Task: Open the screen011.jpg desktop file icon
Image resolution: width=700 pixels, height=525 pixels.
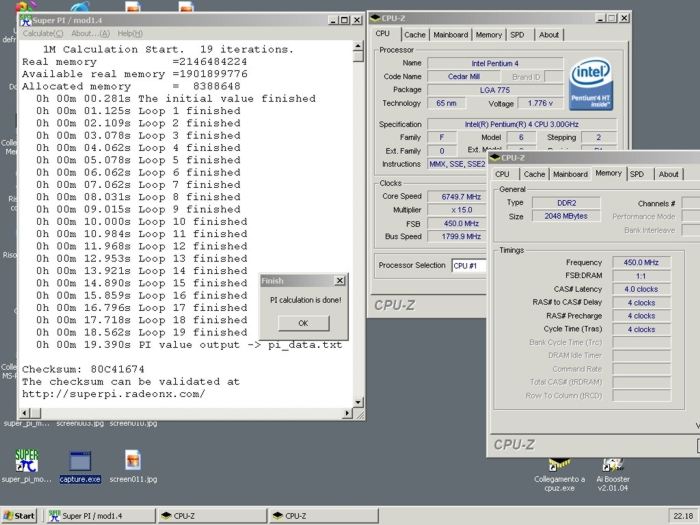Action: click(133, 461)
